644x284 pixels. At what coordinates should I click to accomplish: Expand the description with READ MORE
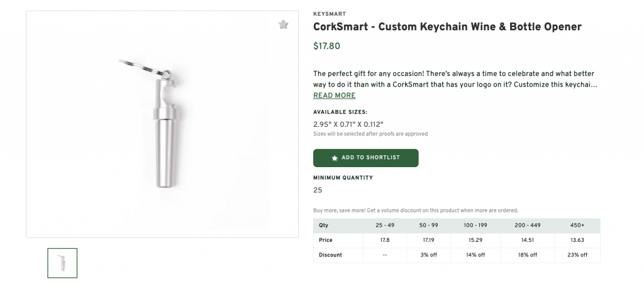coord(334,96)
